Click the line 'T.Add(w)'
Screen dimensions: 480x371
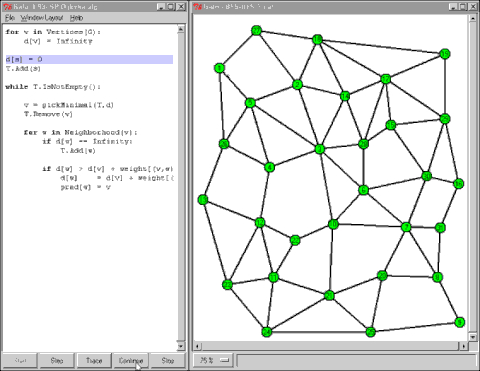coord(78,151)
